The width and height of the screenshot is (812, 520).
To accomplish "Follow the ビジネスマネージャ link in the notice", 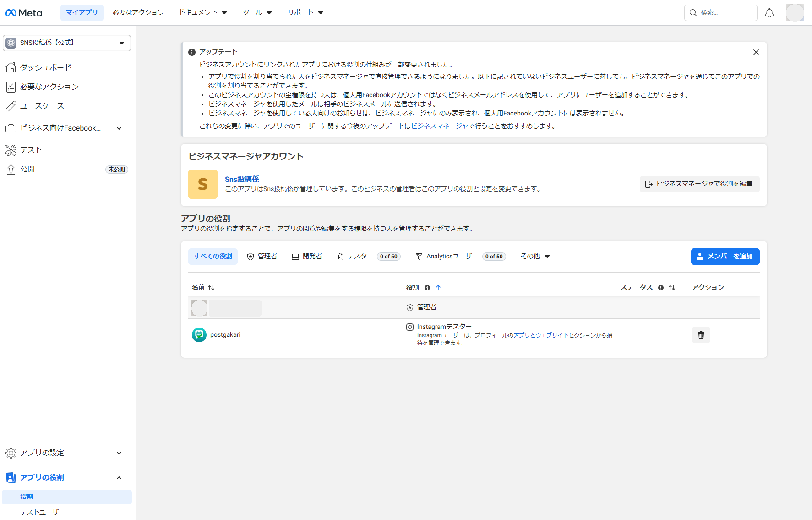I will tap(440, 126).
